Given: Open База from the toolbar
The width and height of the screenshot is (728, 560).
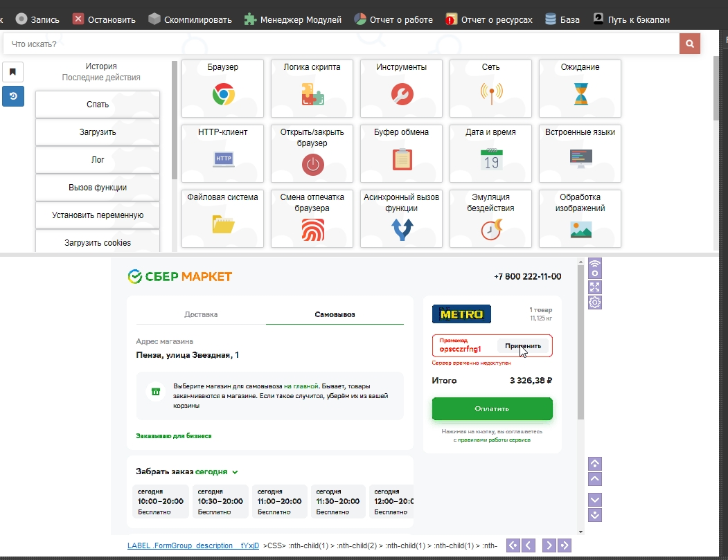Looking at the screenshot, I should coord(562,19).
